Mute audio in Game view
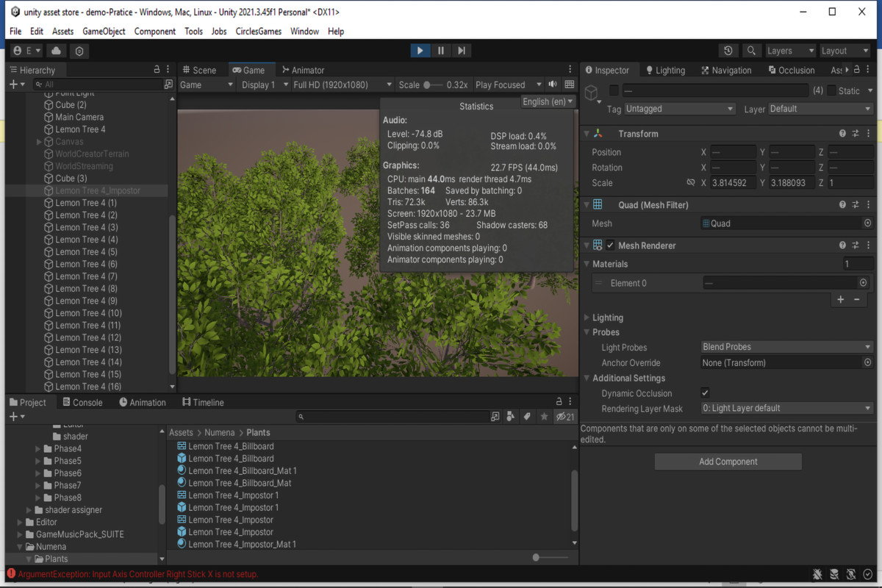The width and height of the screenshot is (882, 588). click(x=553, y=85)
